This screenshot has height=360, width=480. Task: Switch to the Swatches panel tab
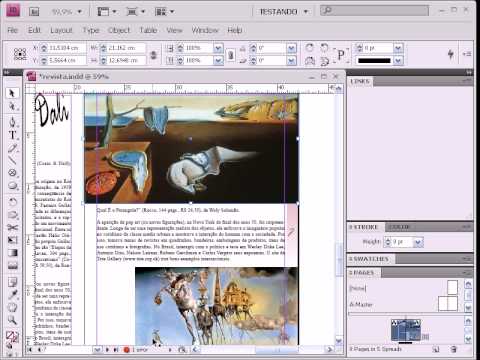click(368, 259)
